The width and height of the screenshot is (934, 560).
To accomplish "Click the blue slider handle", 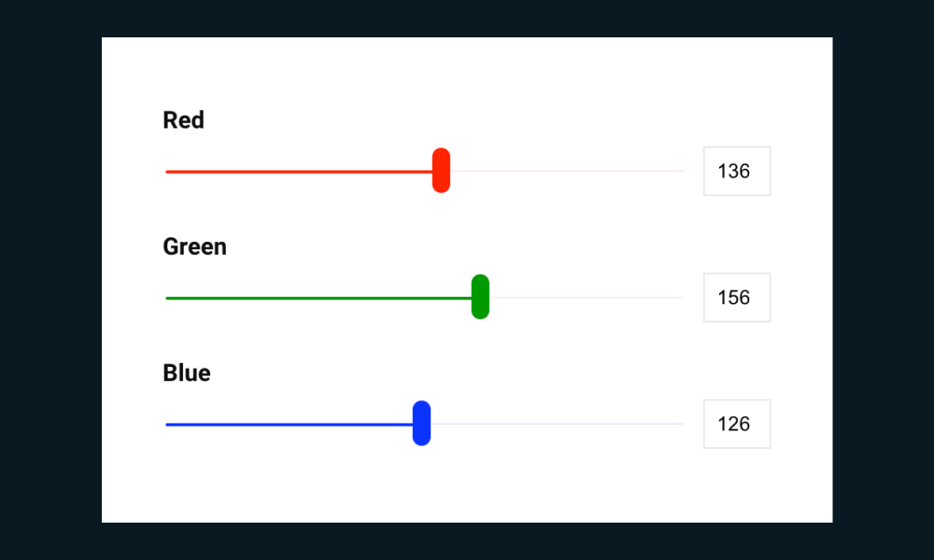I will tap(421, 424).
